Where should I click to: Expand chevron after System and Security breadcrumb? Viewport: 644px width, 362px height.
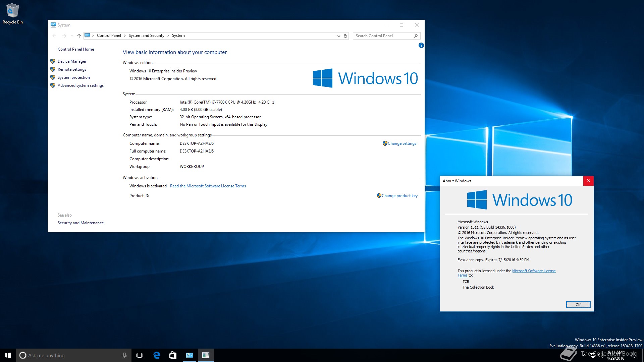point(168,36)
